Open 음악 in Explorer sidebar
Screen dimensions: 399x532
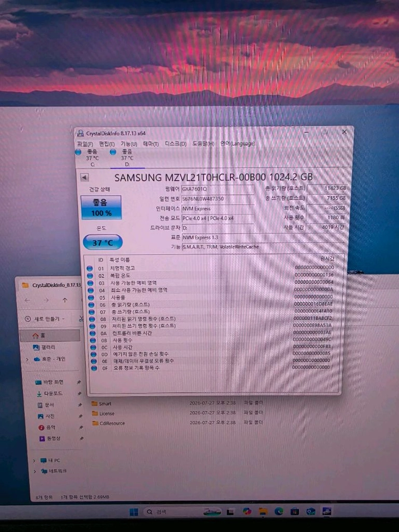[x=47, y=428]
